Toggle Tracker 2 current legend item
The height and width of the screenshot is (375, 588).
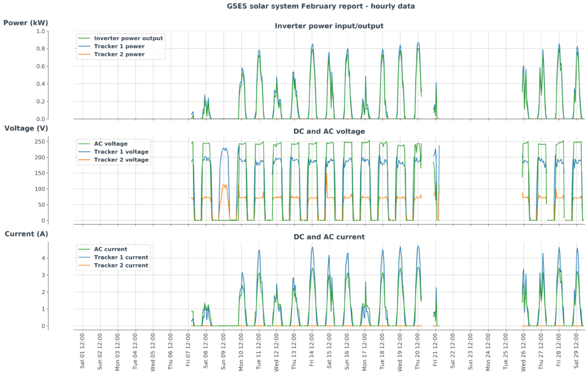[x=121, y=265]
